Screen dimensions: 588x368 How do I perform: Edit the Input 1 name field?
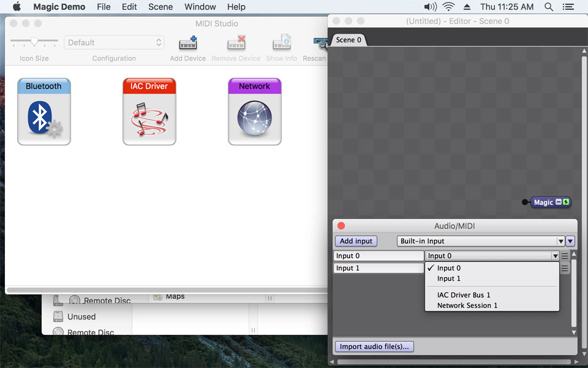379,268
